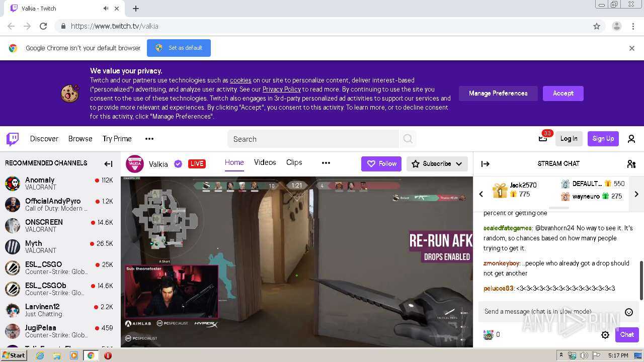Dismiss the default browser notification bar
Viewport: 644px width, 362px height.
pos(632,48)
